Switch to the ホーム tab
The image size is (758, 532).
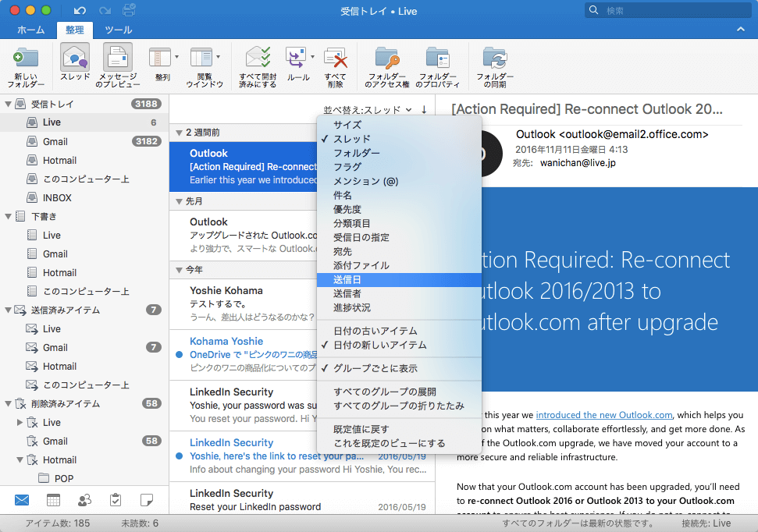(x=31, y=30)
